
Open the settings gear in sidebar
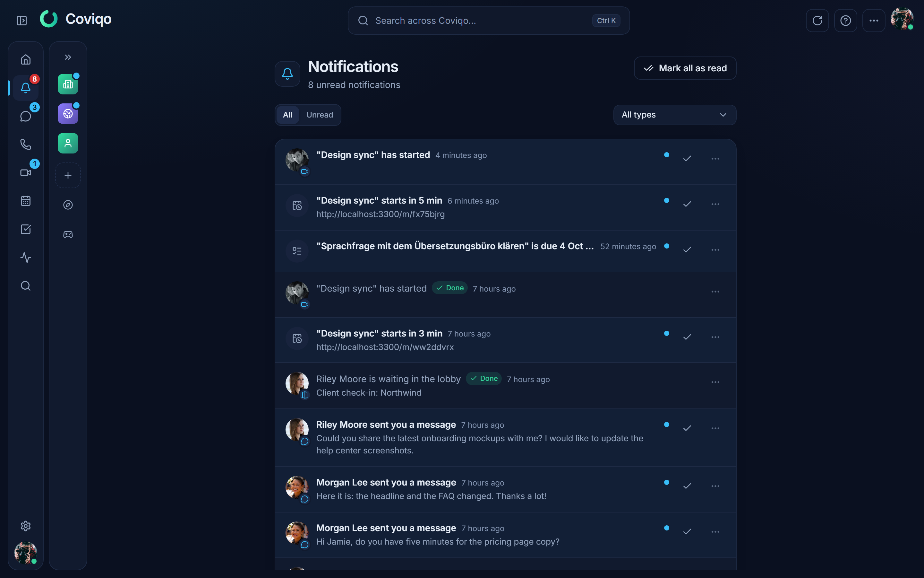(26, 526)
